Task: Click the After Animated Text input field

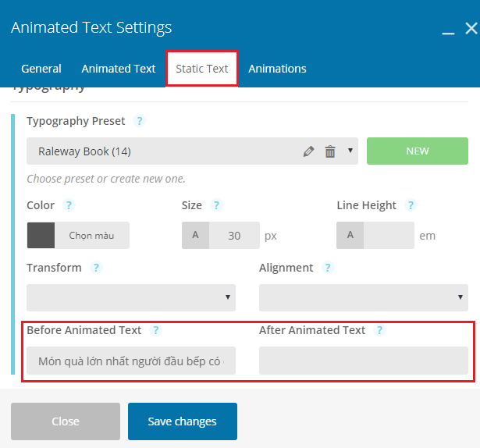Action: pyautogui.click(x=364, y=361)
